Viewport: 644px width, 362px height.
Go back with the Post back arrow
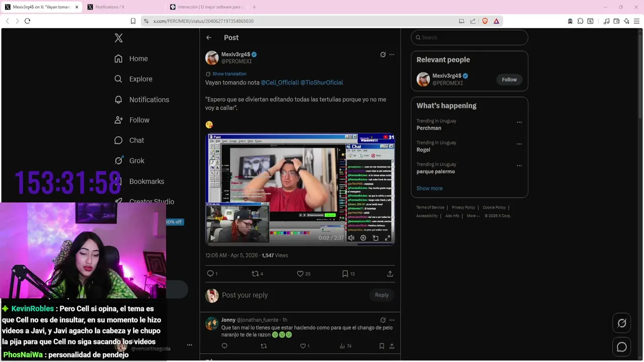tap(209, 38)
